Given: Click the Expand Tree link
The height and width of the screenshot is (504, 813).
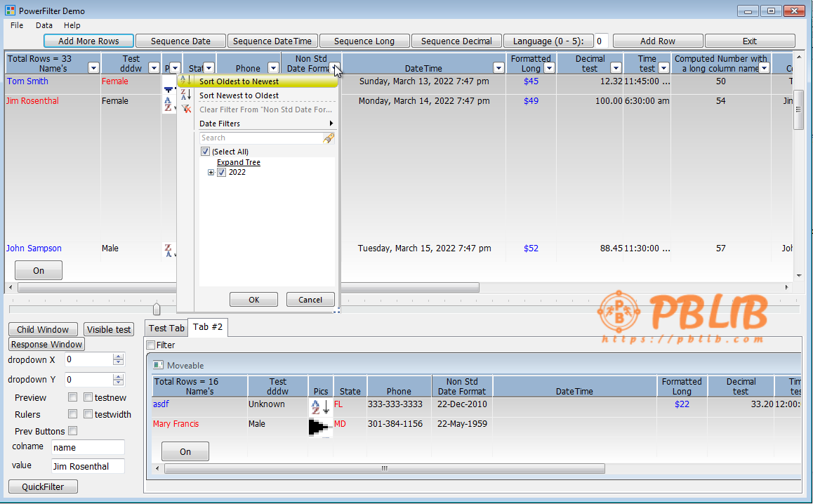Looking at the screenshot, I should pyautogui.click(x=238, y=162).
